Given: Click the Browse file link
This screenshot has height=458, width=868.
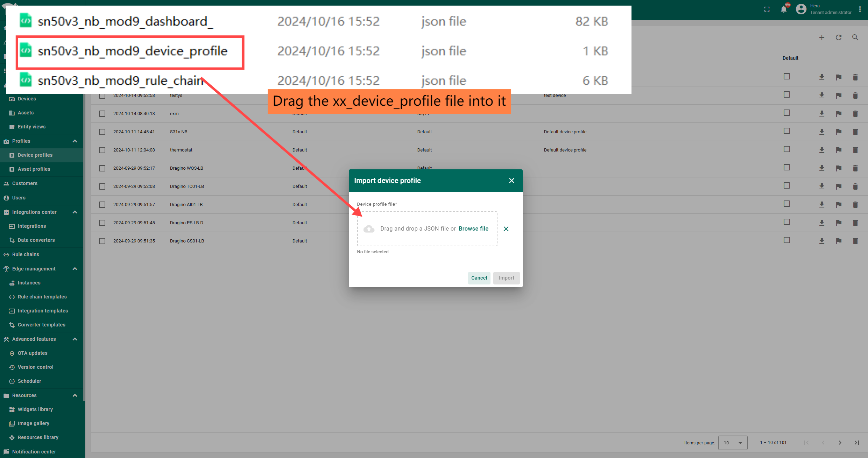Looking at the screenshot, I should pyautogui.click(x=473, y=228).
